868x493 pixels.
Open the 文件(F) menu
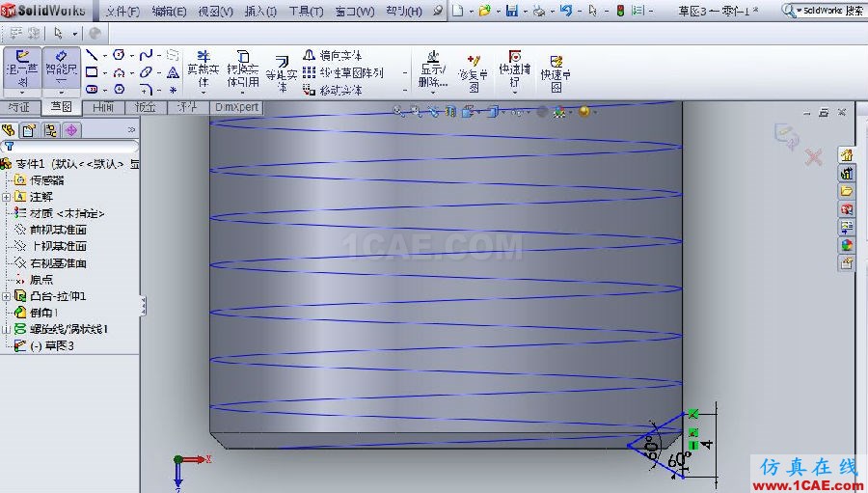[122, 11]
